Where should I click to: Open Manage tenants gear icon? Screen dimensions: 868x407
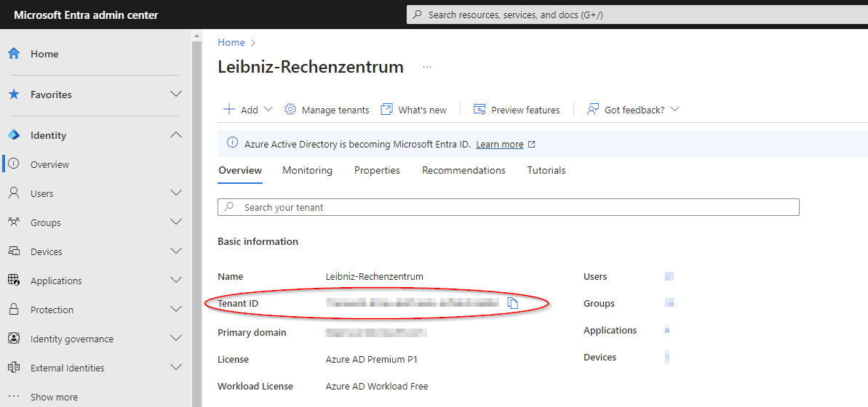click(x=290, y=110)
